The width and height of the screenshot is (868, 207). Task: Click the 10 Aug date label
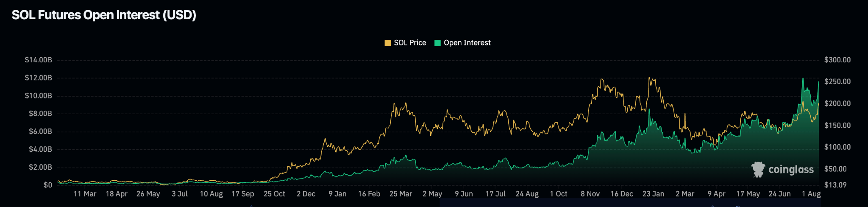click(x=211, y=194)
